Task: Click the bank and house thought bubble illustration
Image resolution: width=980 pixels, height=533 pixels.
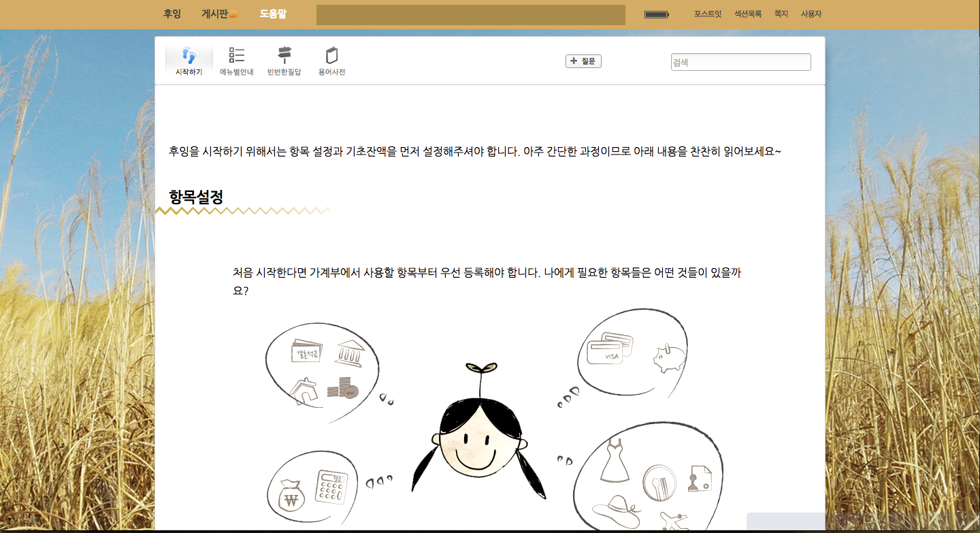Action: click(322, 372)
